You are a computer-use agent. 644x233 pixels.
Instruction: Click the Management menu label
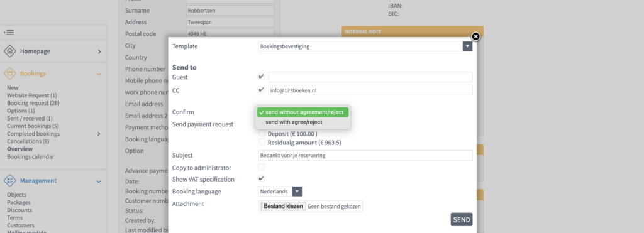click(38, 180)
